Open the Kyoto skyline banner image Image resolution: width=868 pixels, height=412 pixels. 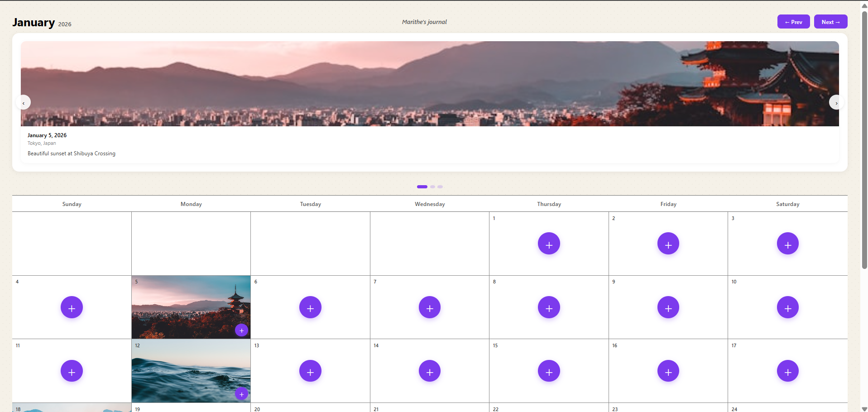430,84
